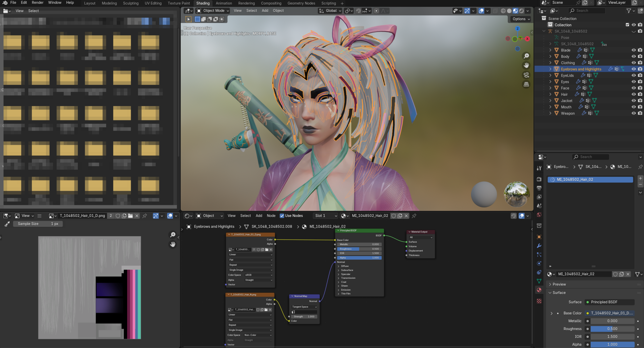Viewport: 644px width, 348px height.
Task: Click the Principled BSDF surface shader button
Action: [609, 302]
